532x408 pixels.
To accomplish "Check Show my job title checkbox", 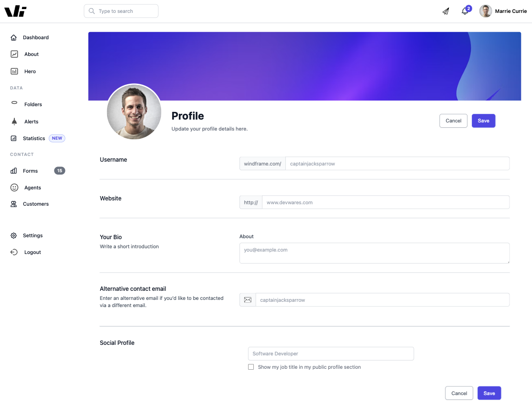I will pyautogui.click(x=251, y=367).
